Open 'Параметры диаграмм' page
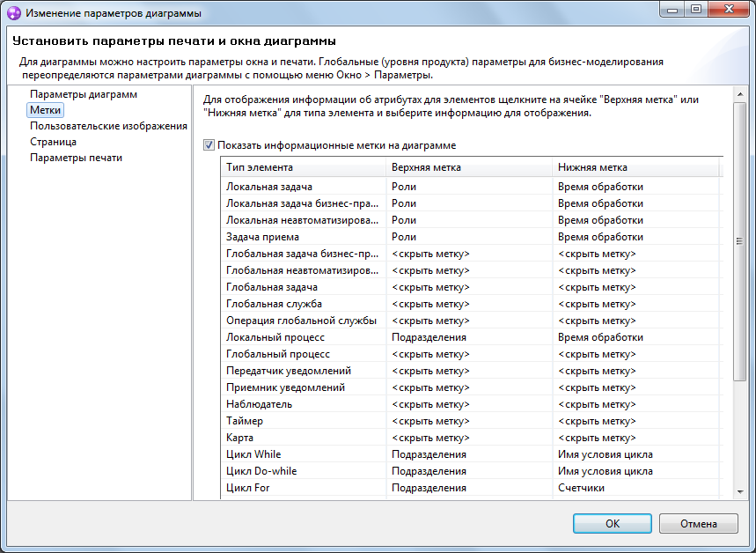 [x=84, y=94]
